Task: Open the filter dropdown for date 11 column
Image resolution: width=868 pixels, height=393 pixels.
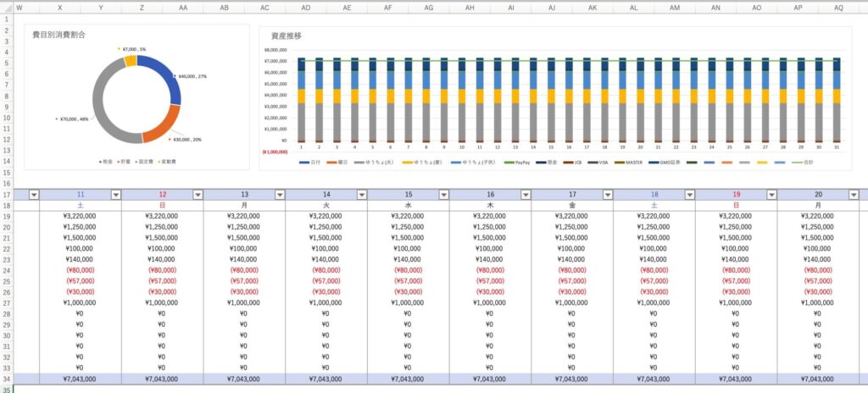Action: pyautogui.click(x=116, y=195)
